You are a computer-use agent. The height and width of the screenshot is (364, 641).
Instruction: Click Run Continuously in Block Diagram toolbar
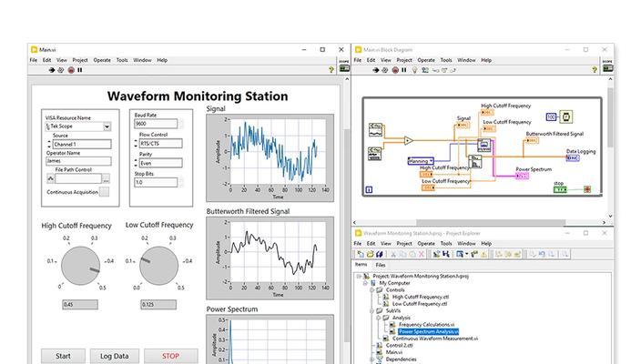point(384,70)
